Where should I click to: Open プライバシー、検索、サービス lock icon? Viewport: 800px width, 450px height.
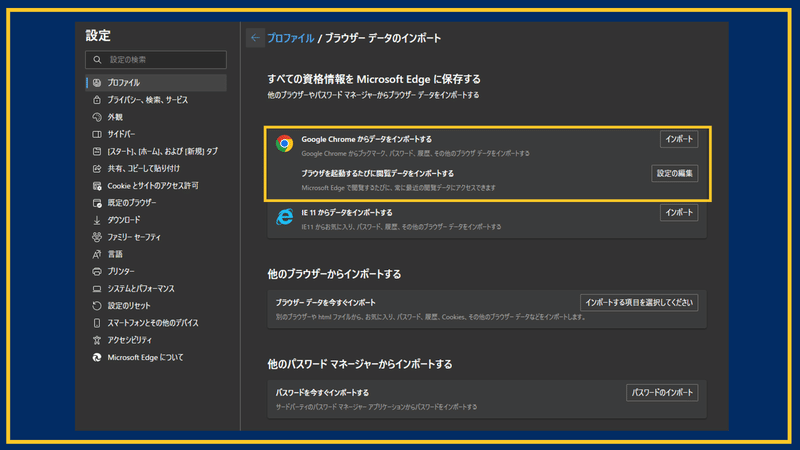pos(97,100)
